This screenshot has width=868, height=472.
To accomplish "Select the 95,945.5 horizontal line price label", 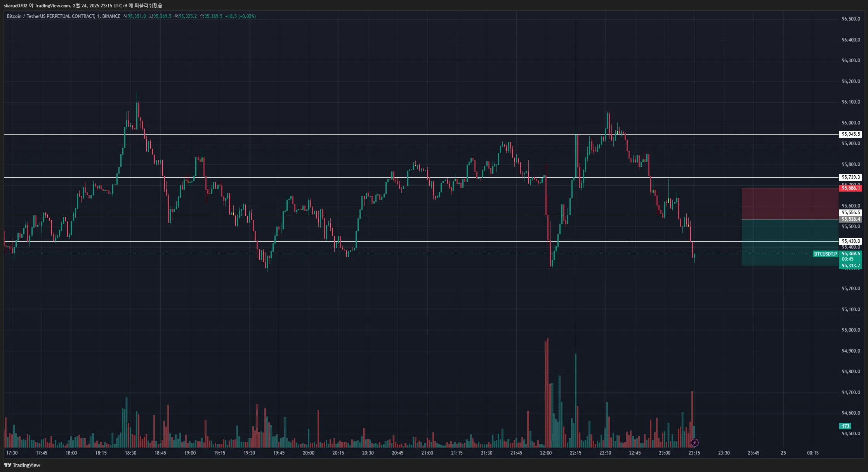I will click(851, 134).
